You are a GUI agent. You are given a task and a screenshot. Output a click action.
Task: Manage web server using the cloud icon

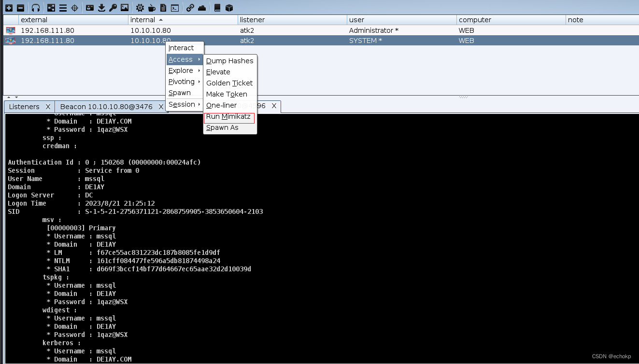click(202, 8)
